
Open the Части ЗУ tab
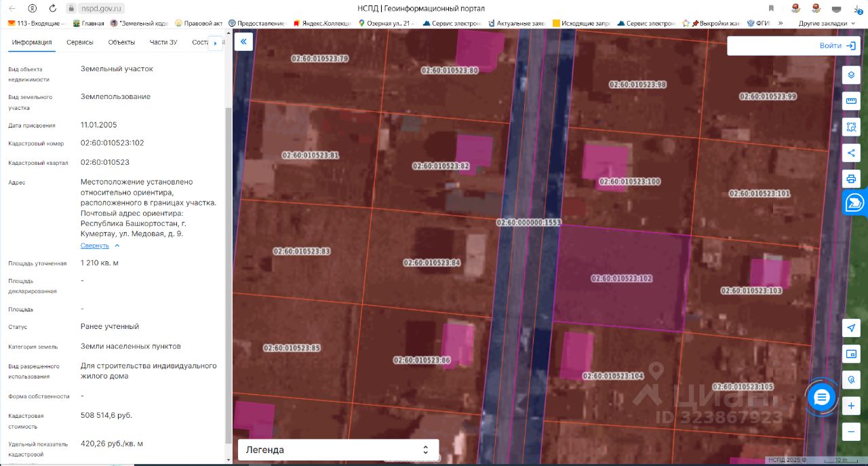pyautogui.click(x=163, y=42)
